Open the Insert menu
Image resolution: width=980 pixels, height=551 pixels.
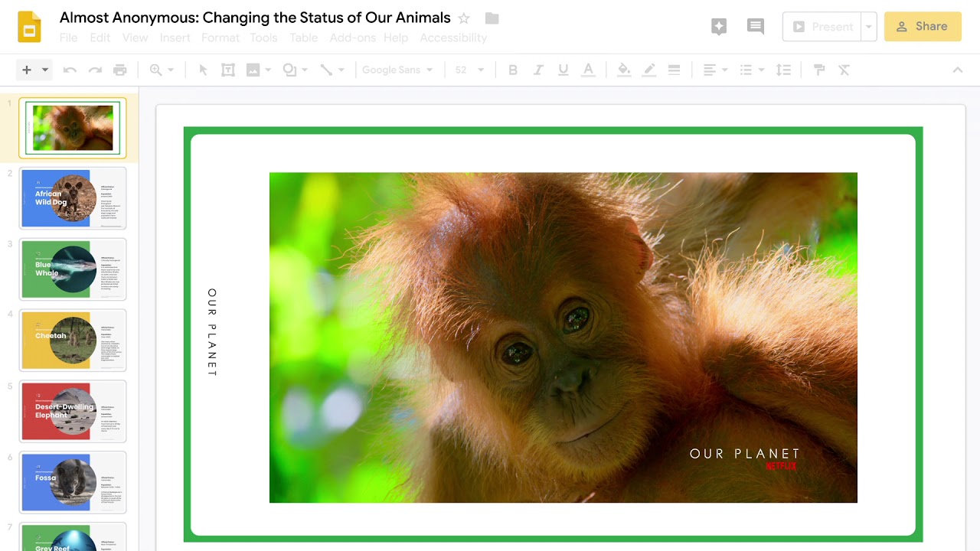(175, 37)
